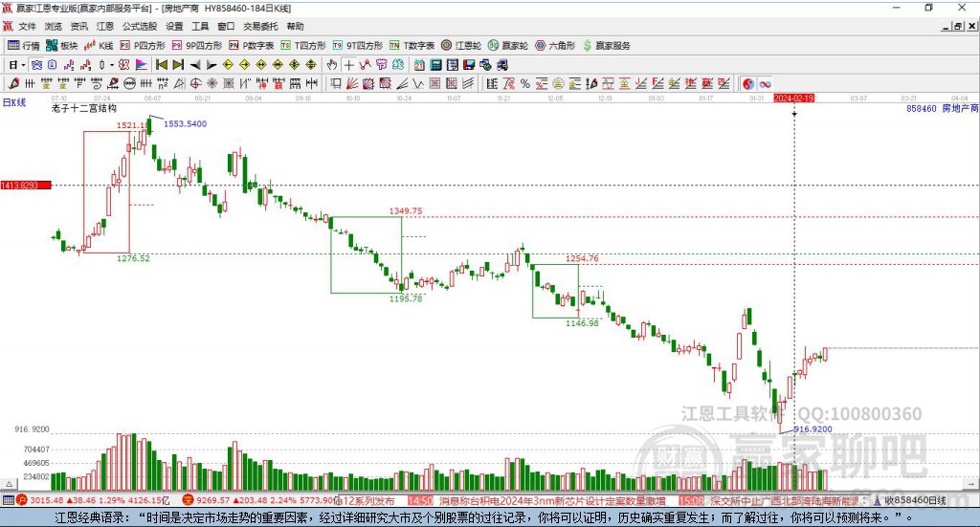Click the black right arrow icon
This screenshot has height=527, width=980.
click(x=212, y=65)
